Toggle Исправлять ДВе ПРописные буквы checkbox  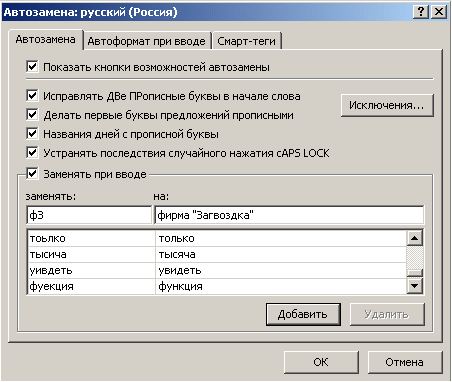coord(32,96)
